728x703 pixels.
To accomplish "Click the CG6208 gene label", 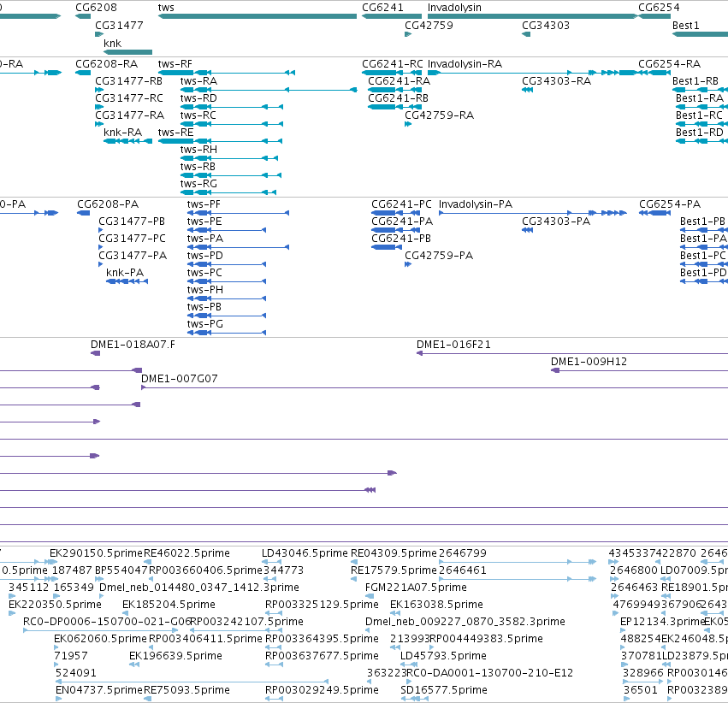I will click(x=96, y=8).
